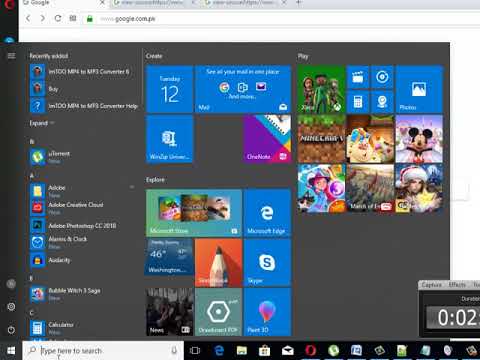Launch Audacity from the app list
The width and height of the screenshot is (480, 360).
pos(83,260)
